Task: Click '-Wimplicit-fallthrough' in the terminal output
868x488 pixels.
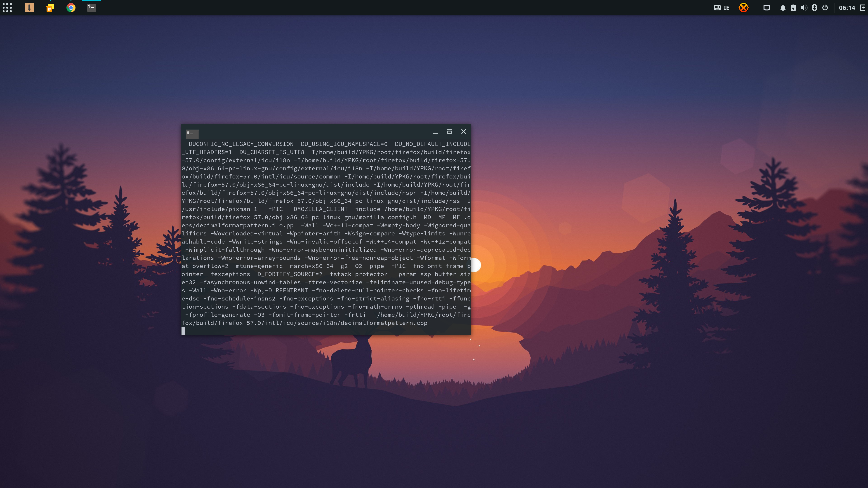Action: tap(225, 250)
